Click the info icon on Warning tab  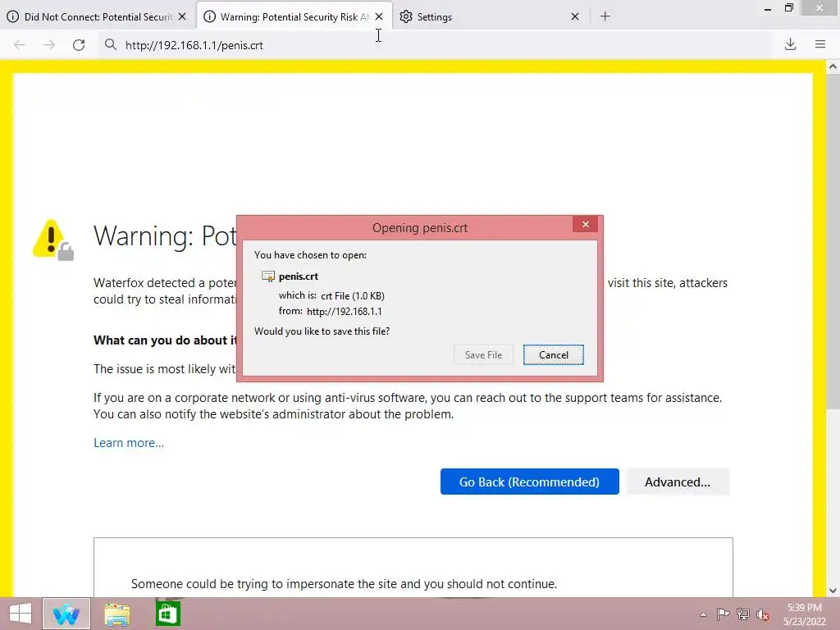(209, 16)
